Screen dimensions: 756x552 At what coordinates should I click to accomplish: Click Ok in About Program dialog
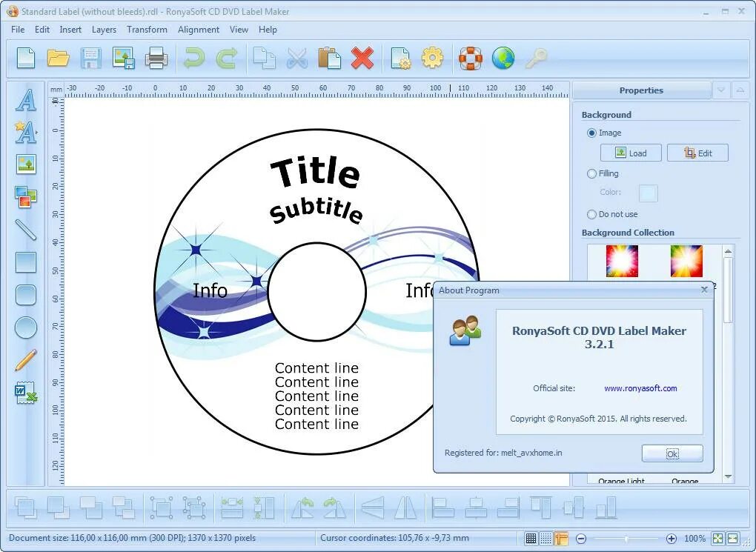672,453
